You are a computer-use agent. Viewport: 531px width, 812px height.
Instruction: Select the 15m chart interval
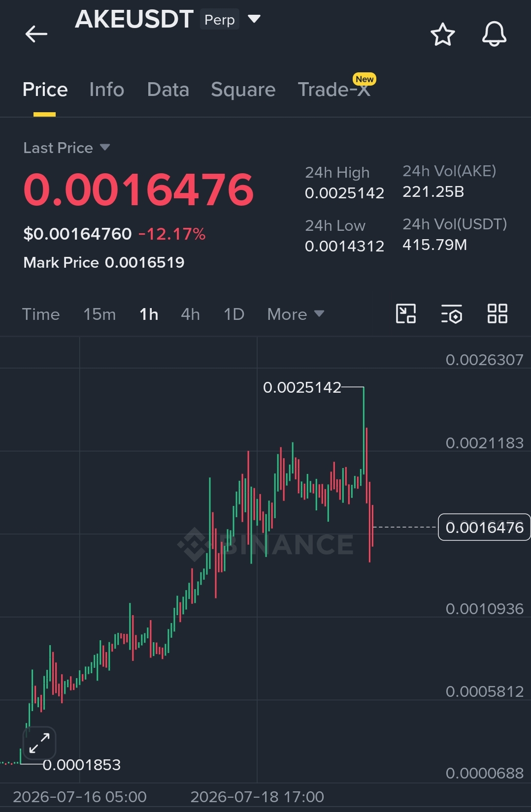tap(100, 314)
